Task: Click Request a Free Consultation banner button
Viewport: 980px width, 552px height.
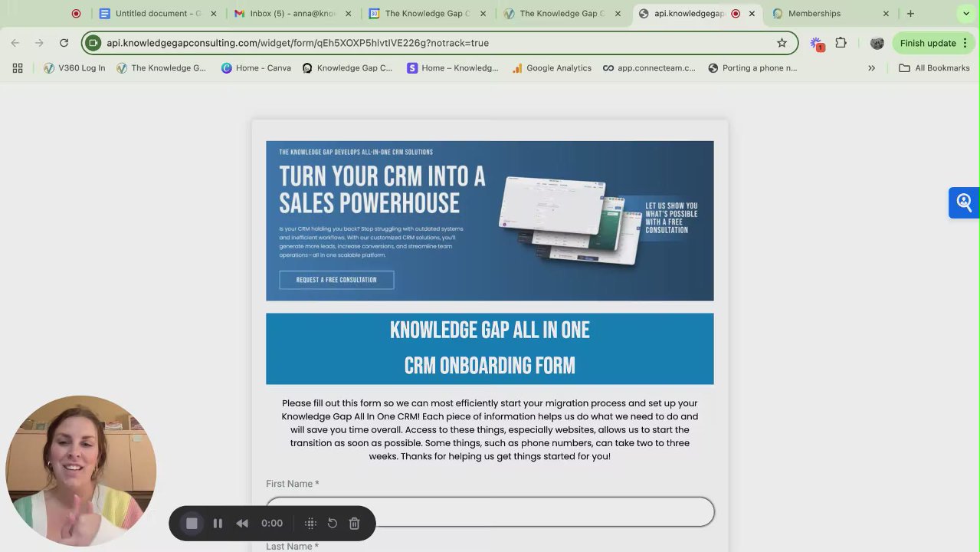Action: pos(336,280)
